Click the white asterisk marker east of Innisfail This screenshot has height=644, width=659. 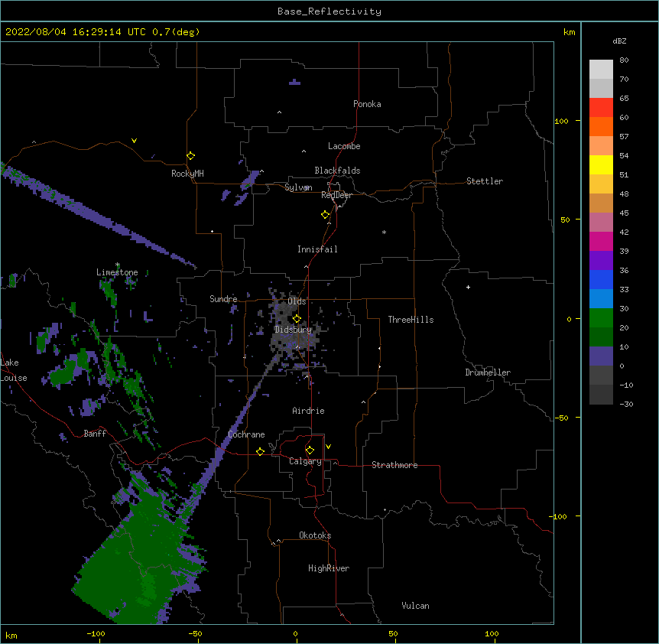pyautogui.click(x=384, y=232)
